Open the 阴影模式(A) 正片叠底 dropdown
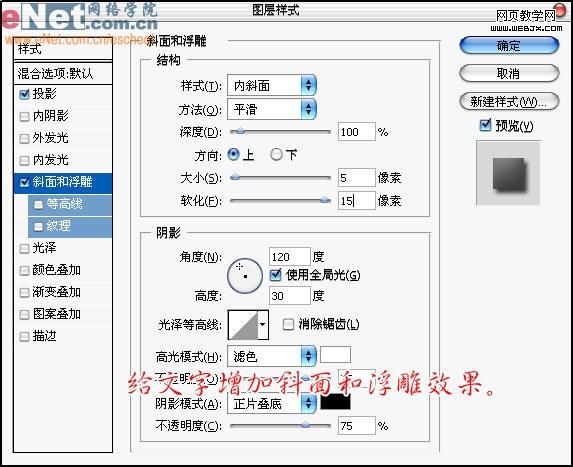 pos(272,403)
